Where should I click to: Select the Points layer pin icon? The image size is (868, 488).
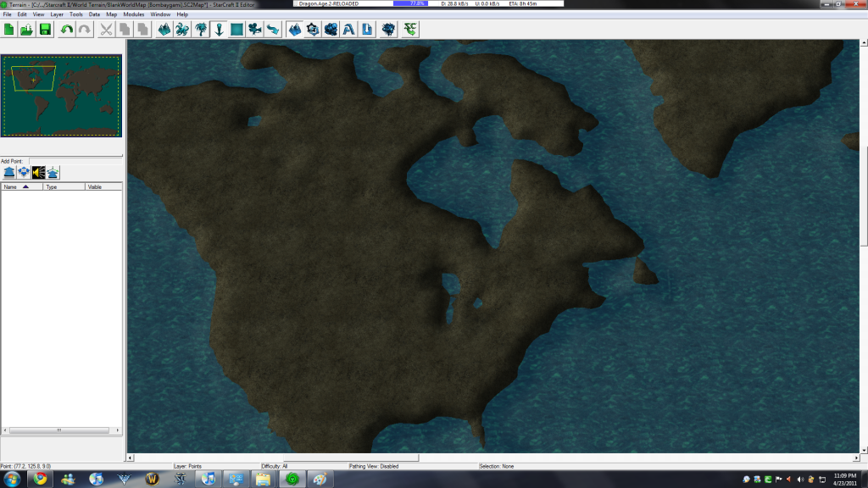(220, 30)
